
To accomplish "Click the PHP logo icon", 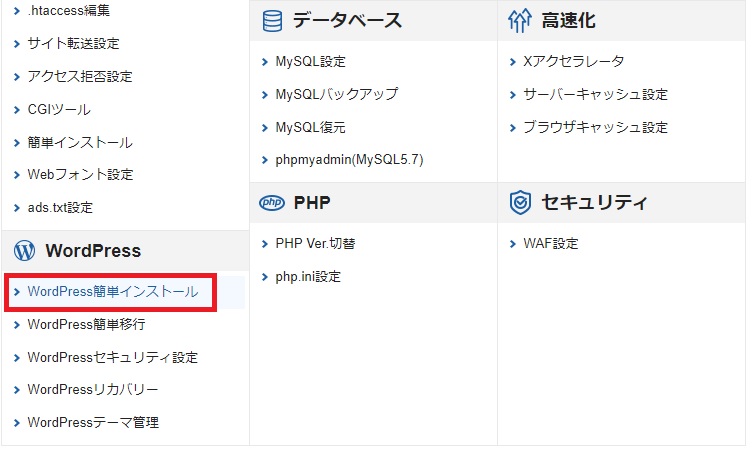I will click(x=272, y=203).
